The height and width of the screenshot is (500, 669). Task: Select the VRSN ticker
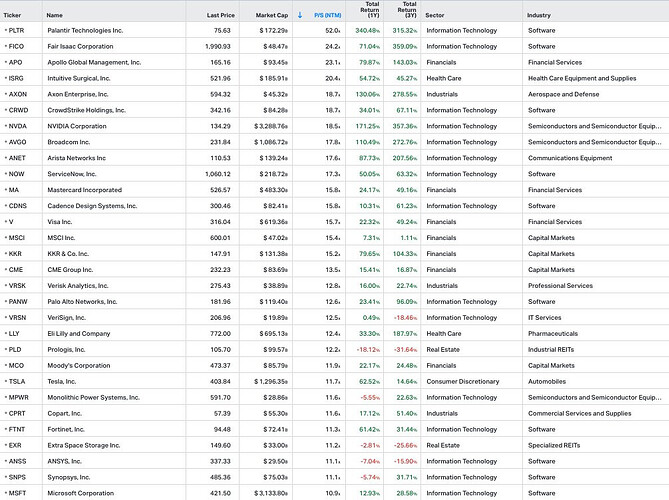coord(17,318)
